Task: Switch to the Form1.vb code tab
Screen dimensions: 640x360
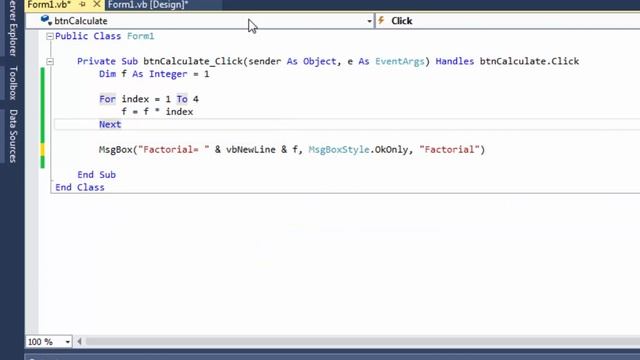Action: [x=49, y=4]
